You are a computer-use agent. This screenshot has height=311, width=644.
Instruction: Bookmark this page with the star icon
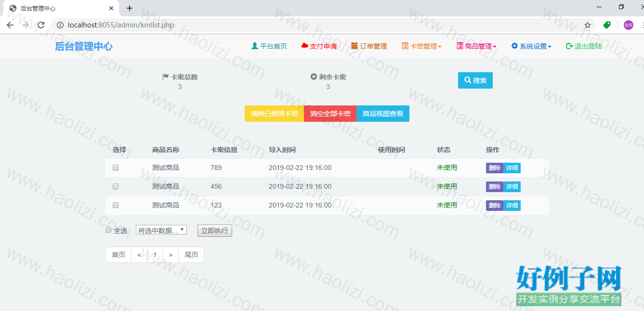pyautogui.click(x=588, y=25)
